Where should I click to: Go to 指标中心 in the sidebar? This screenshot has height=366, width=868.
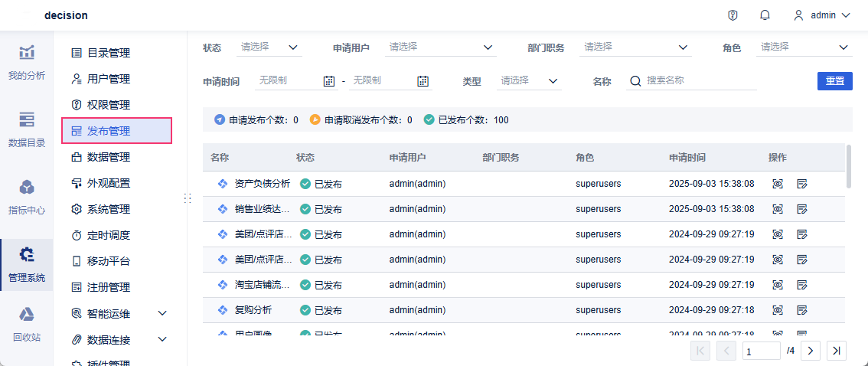[27, 197]
